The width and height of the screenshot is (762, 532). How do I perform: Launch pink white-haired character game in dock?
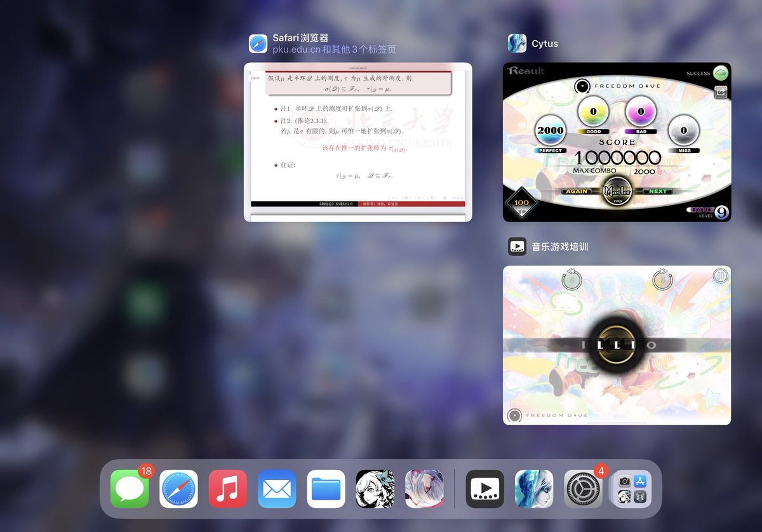pos(424,489)
